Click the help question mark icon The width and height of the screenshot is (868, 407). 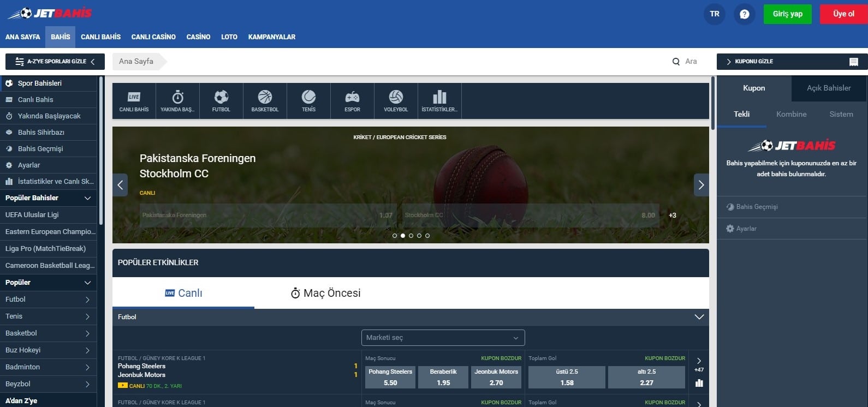point(744,14)
